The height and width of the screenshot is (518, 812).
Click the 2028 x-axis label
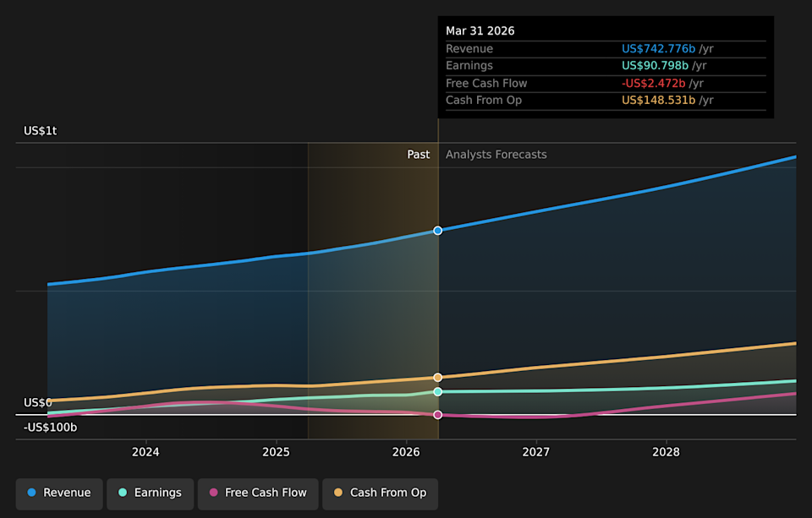(666, 452)
